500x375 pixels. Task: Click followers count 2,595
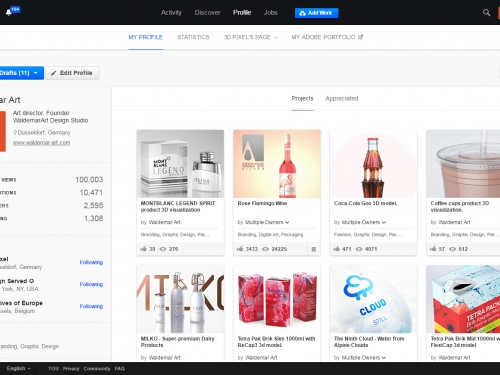click(x=93, y=205)
